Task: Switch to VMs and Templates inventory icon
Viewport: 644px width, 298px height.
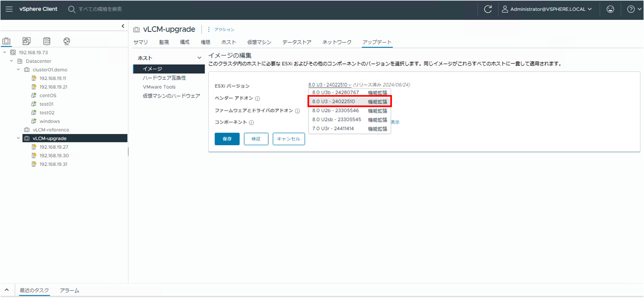Action: pyautogui.click(x=26, y=41)
